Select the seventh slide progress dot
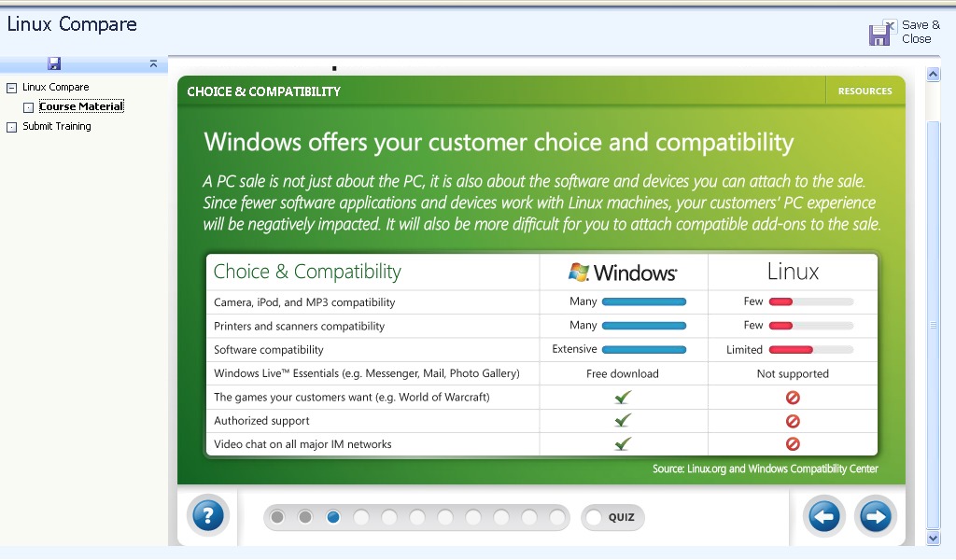956x560 pixels. pos(445,517)
